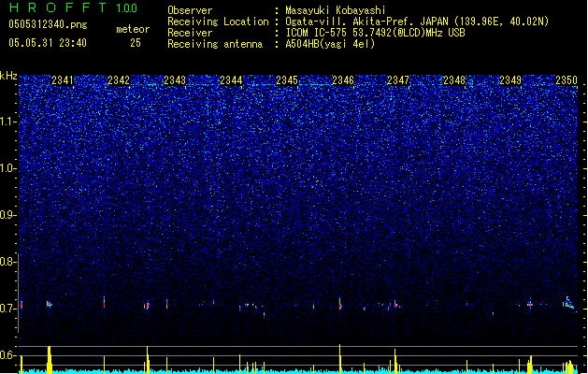Click the version number 1.00

point(127,8)
